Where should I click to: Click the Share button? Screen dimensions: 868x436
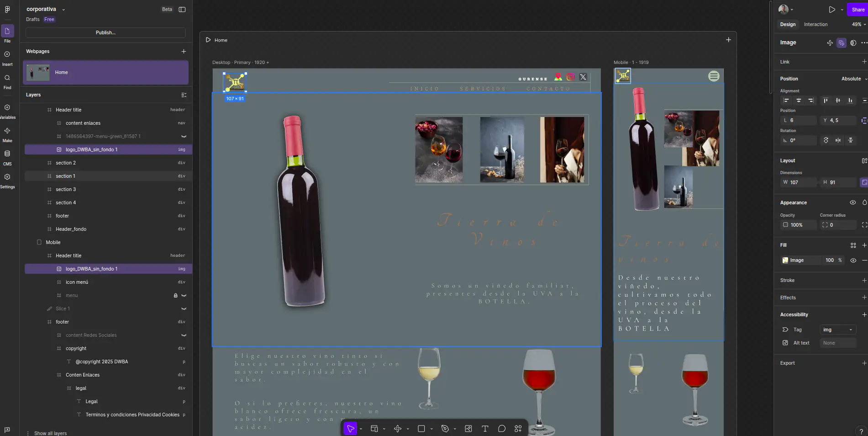point(857,10)
